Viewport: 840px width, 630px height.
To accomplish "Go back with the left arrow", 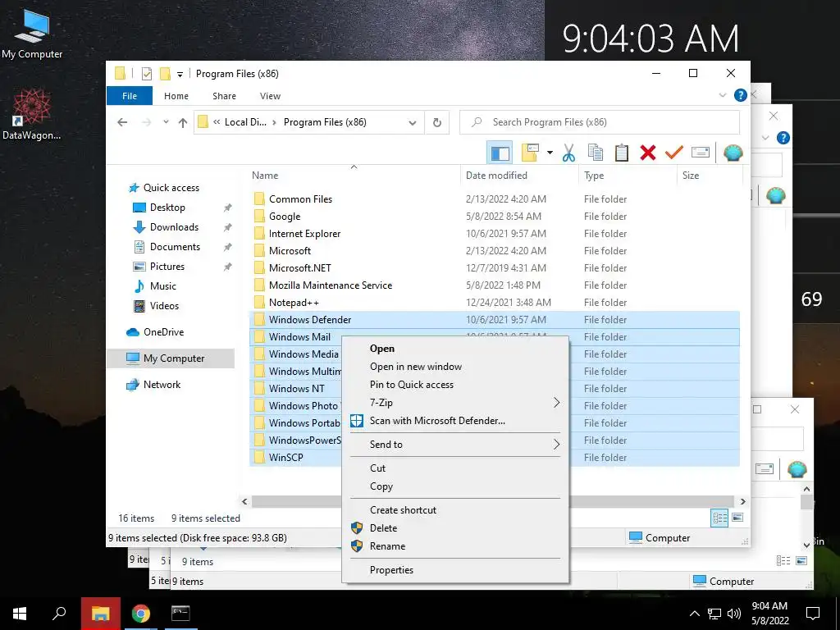I will [x=122, y=123].
